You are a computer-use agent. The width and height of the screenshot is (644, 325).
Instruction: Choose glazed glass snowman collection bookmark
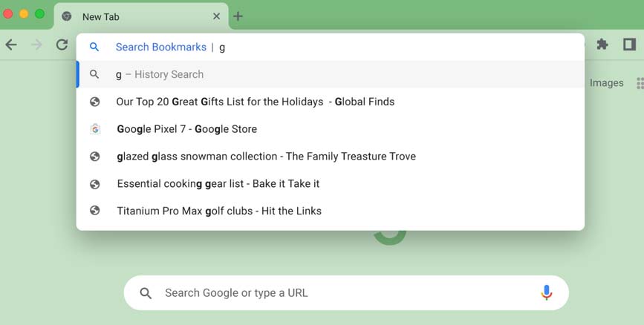point(331,157)
